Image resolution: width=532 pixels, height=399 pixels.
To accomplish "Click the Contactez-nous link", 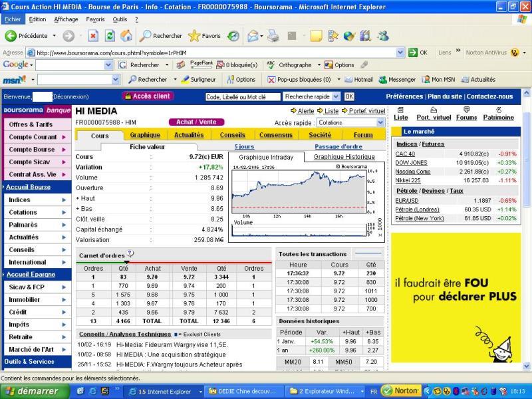I will [x=489, y=96].
